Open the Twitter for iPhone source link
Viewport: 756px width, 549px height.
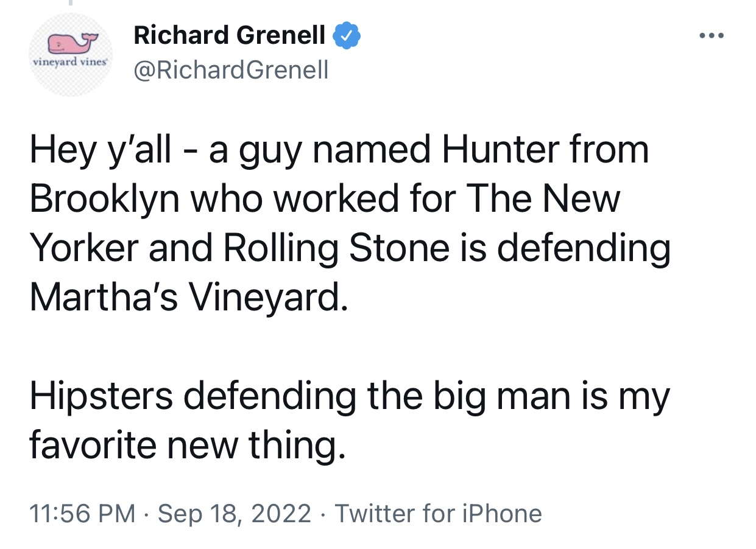438,513
